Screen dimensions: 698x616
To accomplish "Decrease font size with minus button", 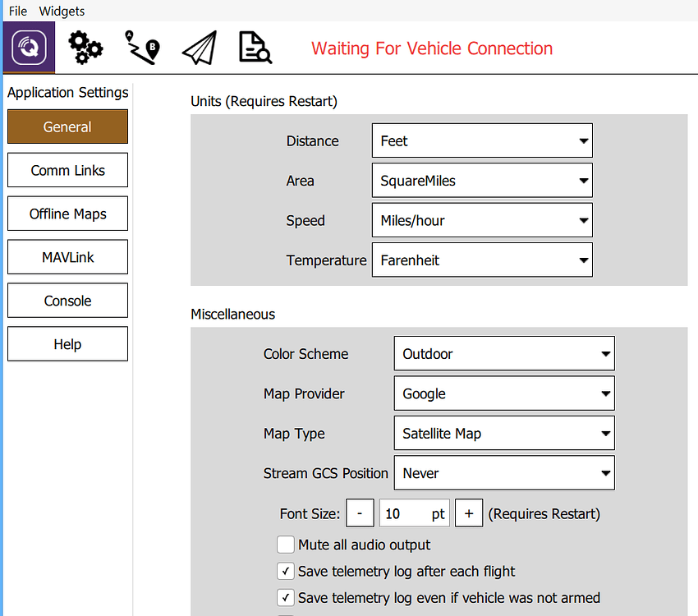I will click(360, 513).
